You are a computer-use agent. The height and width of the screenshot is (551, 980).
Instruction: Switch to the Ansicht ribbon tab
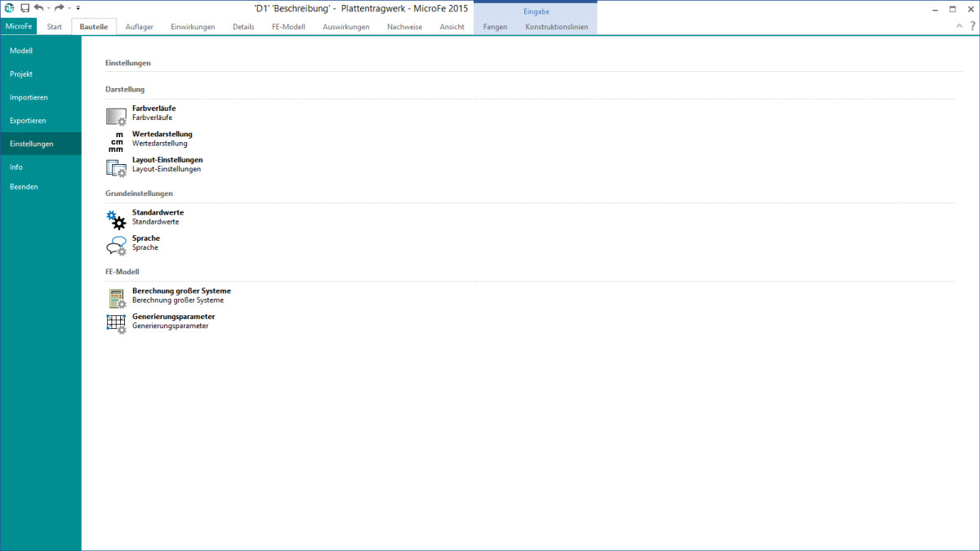(452, 26)
